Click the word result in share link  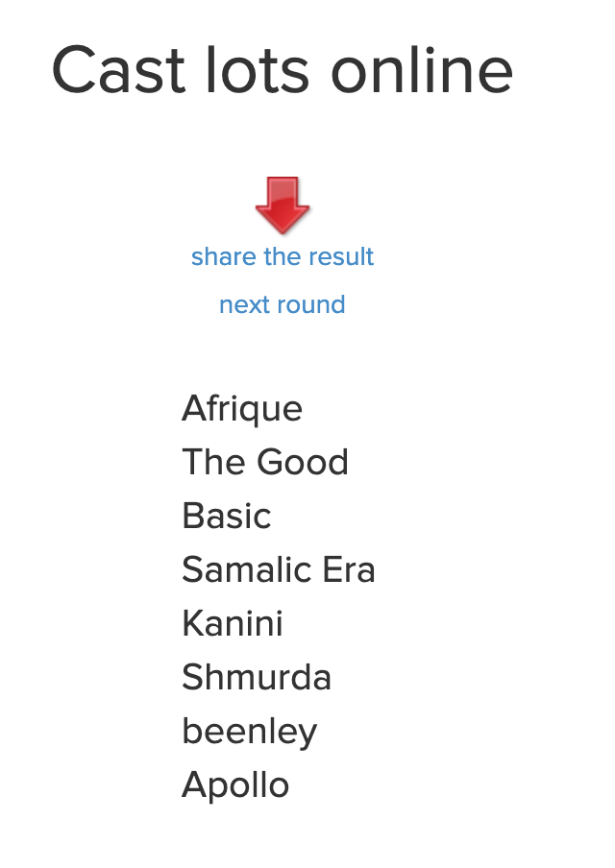pyautogui.click(x=341, y=257)
